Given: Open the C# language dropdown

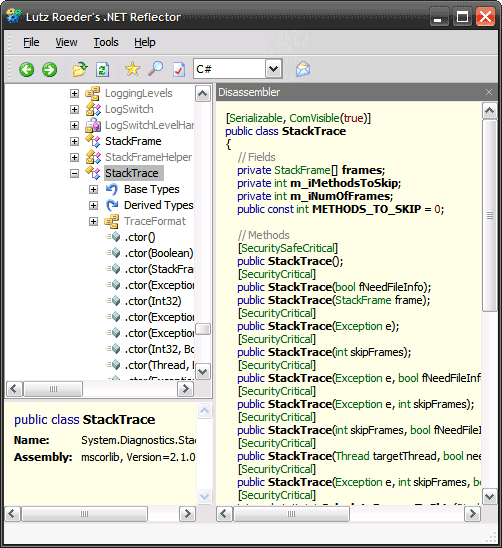Looking at the screenshot, I should 273,69.
